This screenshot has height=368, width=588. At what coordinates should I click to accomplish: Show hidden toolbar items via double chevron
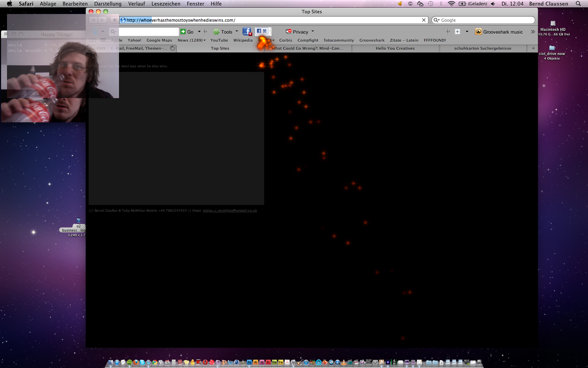click(x=533, y=32)
